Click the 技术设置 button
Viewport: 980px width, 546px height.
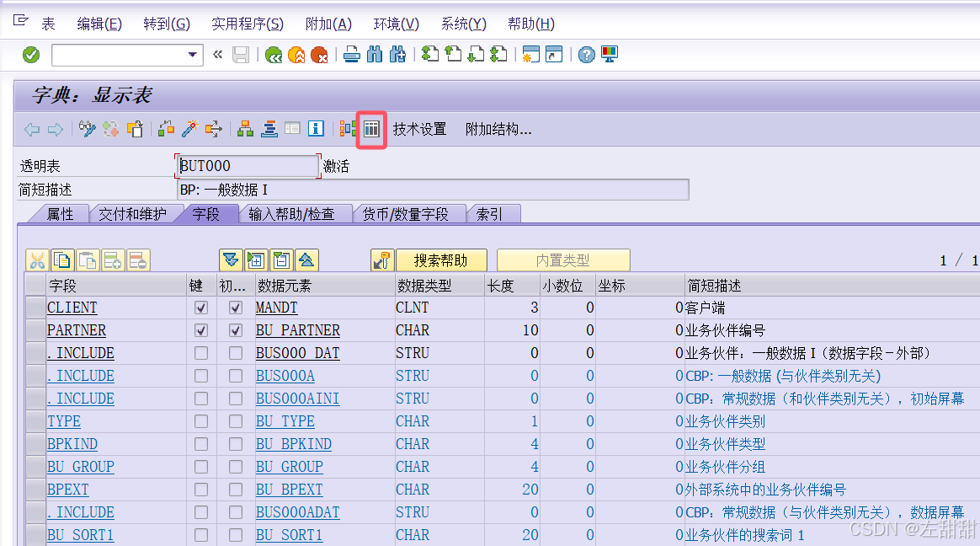(420, 130)
